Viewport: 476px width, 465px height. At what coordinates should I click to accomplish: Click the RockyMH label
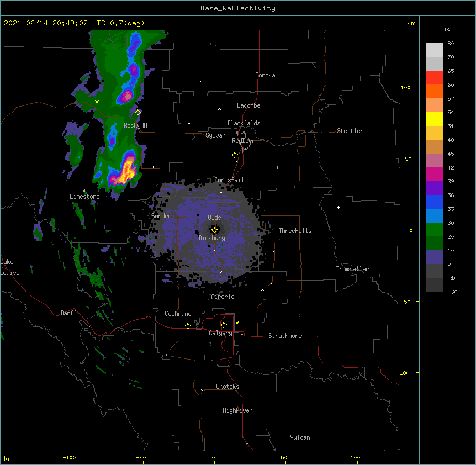click(x=135, y=125)
